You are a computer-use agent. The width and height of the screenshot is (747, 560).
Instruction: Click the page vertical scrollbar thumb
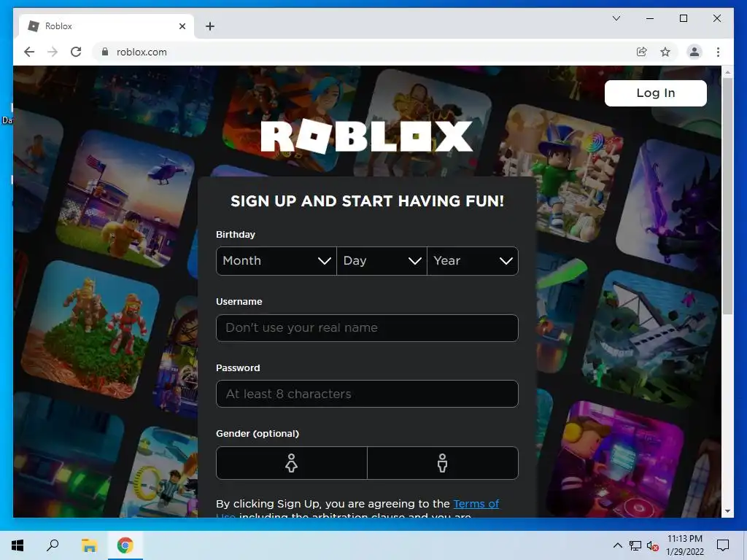pos(727,195)
